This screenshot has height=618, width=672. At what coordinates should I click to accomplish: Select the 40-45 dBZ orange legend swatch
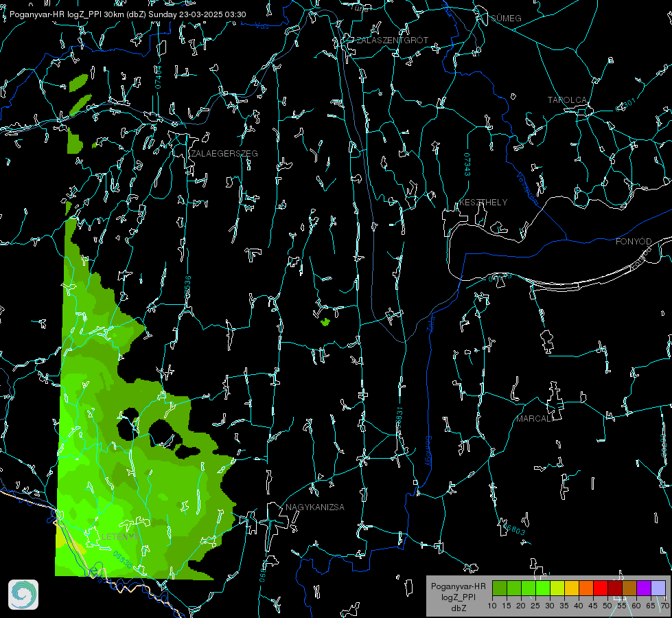pos(586,588)
